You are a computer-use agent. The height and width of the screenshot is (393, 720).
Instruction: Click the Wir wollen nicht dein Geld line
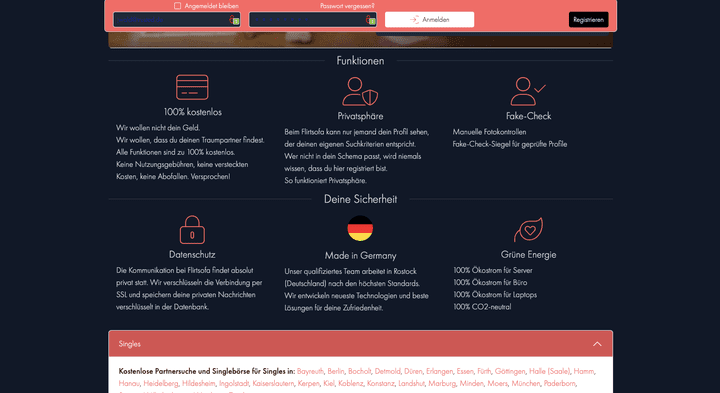pyautogui.click(x=158, y=128)
